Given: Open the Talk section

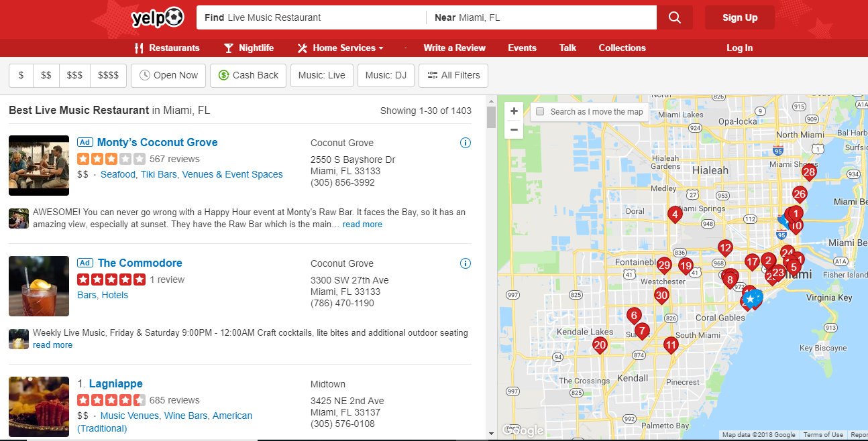Looking at the screenshot, I should point(567,48).
